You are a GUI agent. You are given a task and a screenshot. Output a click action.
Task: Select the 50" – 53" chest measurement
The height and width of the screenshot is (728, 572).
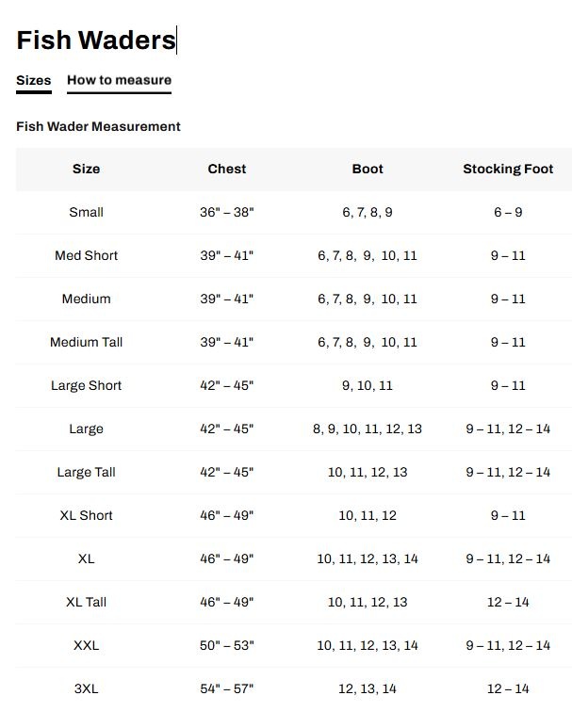coord(227,645)
